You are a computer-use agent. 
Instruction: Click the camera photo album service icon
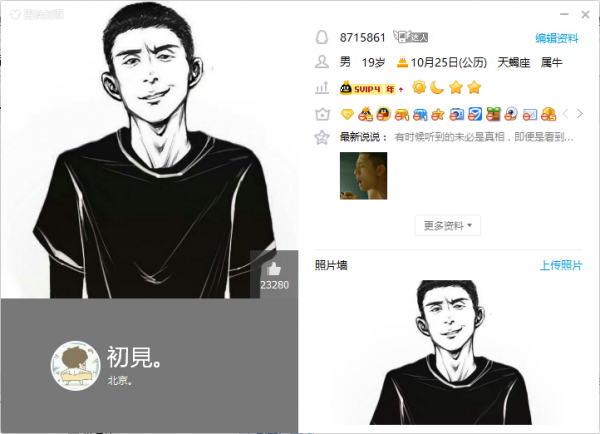(x=457, y=114)
